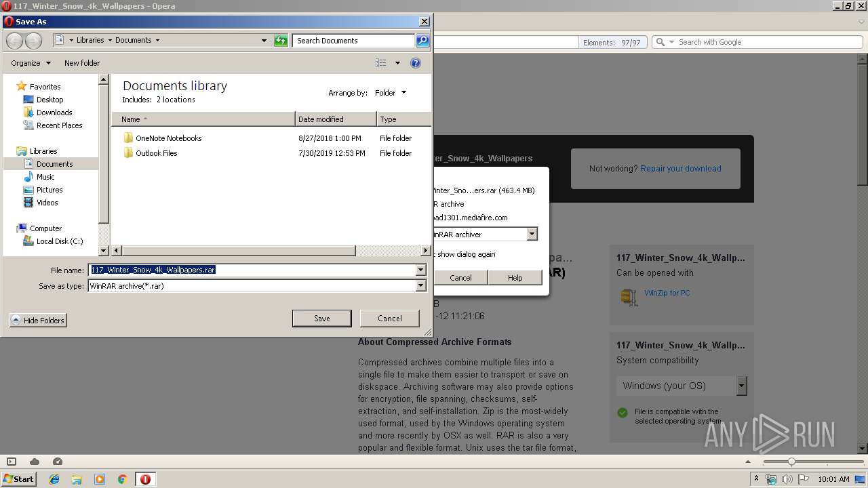
Task: Click the network icon in system tray
Action: click(771, 479)
